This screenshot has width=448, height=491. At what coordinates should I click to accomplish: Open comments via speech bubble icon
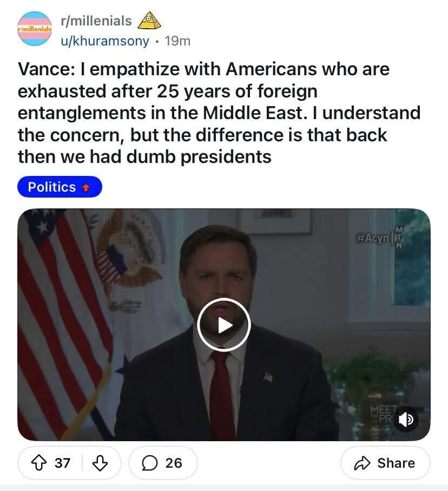[x=149, y=463]
